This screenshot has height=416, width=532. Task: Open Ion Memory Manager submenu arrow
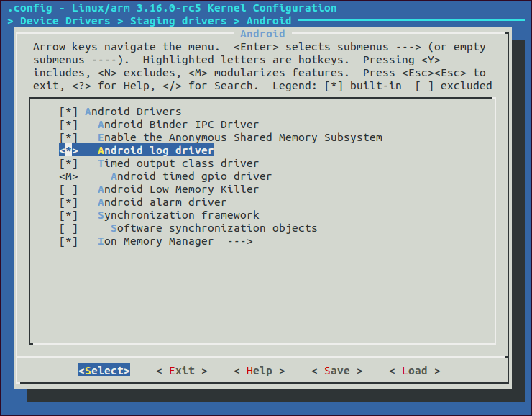coord(240,241)
